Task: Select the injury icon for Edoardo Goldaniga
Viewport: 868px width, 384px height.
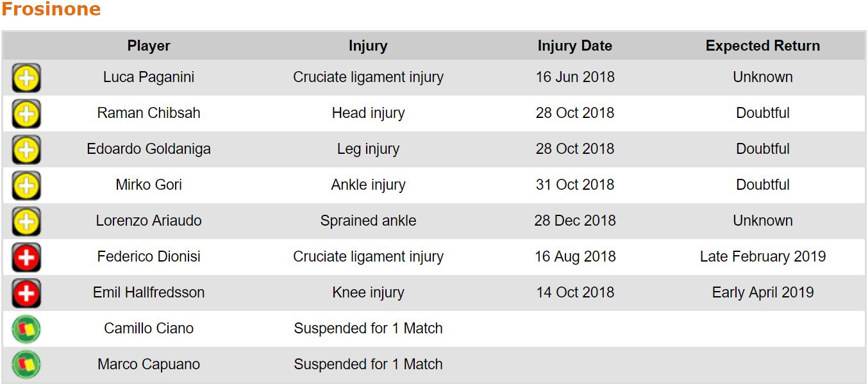Action: (x=26, y=150)
